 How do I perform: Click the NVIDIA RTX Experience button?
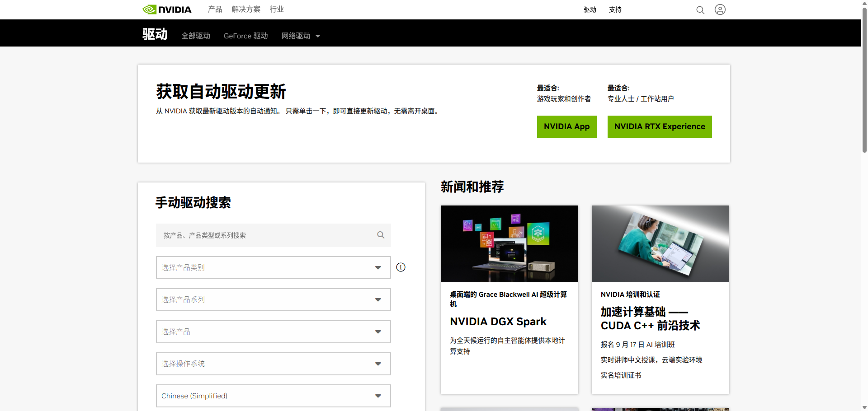(660, 126)
